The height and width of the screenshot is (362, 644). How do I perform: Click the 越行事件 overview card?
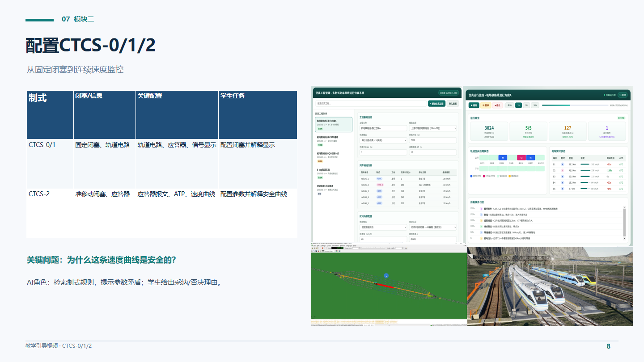coord(606,131)
